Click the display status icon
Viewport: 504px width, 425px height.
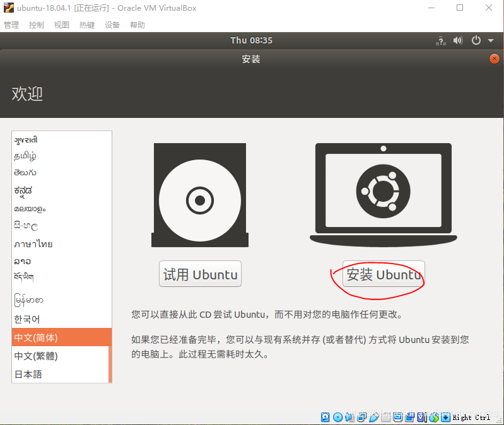pyautogui.click(x=397, y=417)
